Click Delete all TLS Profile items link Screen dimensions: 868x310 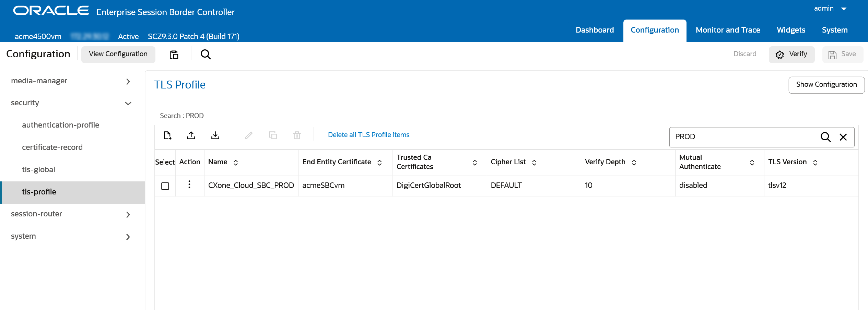coord(368,135)
